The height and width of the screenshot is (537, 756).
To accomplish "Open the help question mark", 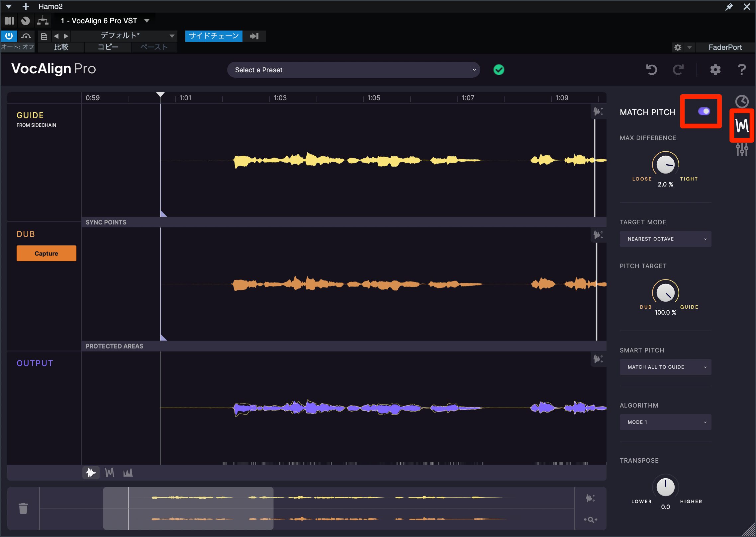I will click(x=742, y=70).
